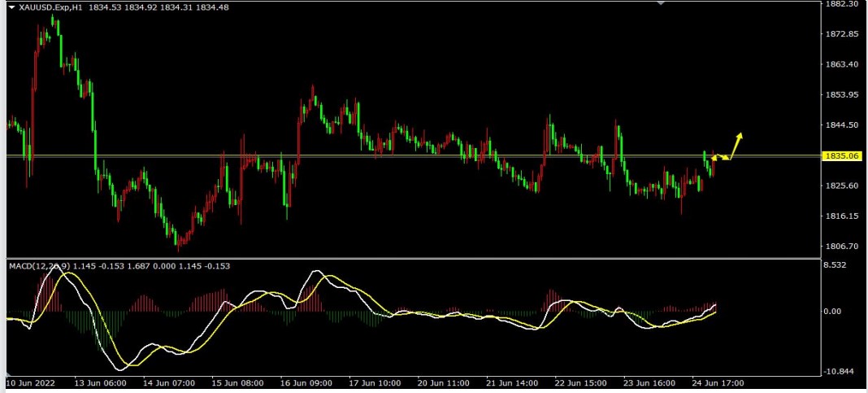Click the 17 Jun 10:00 time label
This screenshot has width=868, height=393.
[x=375, y=383]
